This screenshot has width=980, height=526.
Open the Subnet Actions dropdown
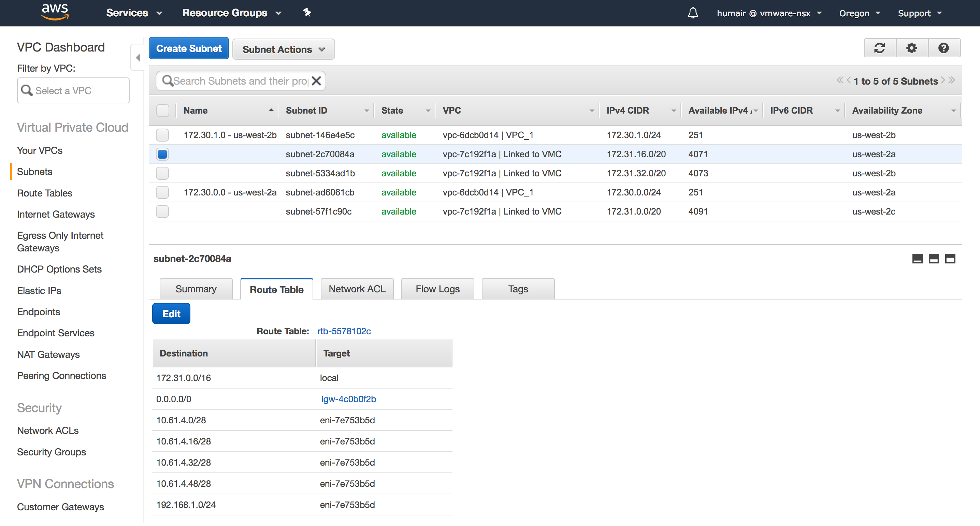pyautogui.click(x=284, y=49)
